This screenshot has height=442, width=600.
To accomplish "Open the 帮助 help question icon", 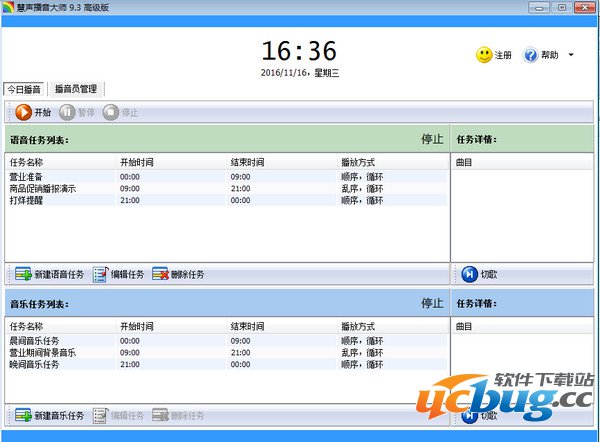I will click(x=530, y=55).
